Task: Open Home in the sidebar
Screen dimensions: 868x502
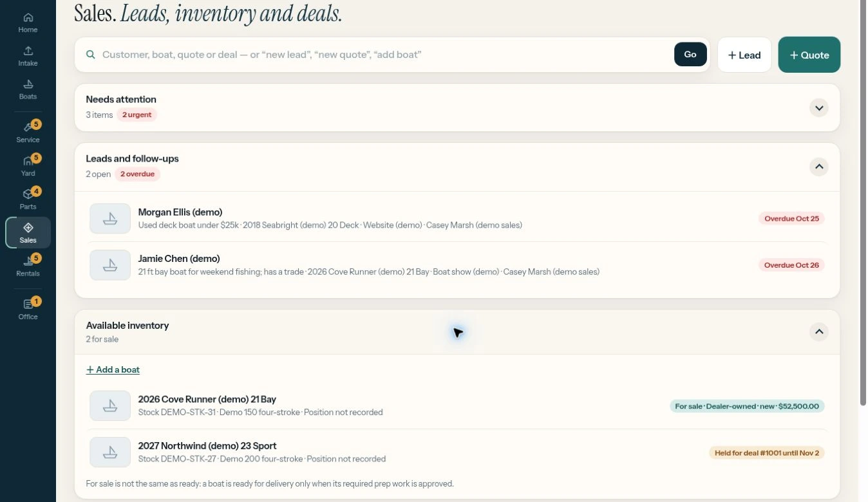Action: [x=28, y=23]
